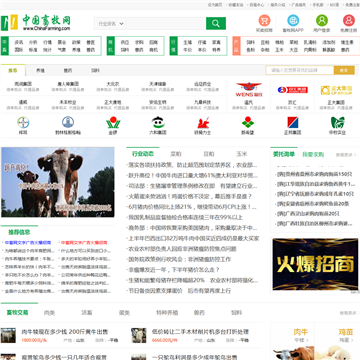360x360 pixels.
Task: Open the 推荐信息 section heading
Action: [x=19, y=232]
